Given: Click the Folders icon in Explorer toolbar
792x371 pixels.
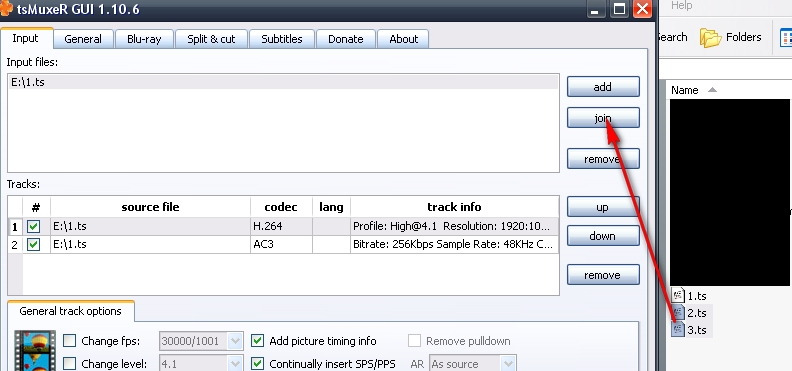Looking at the screenshot, I should (710, 38).
